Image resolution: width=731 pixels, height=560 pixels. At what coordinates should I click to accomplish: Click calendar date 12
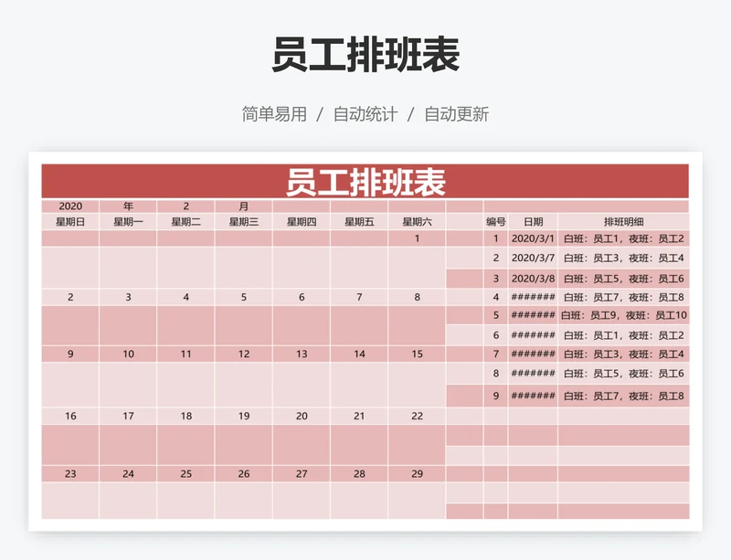coord(243,354)
